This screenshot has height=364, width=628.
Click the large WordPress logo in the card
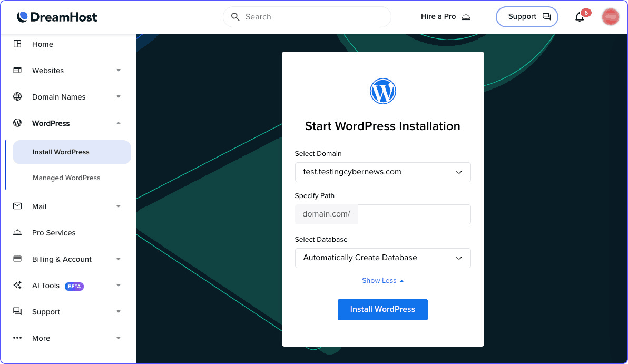coord(383,91)
